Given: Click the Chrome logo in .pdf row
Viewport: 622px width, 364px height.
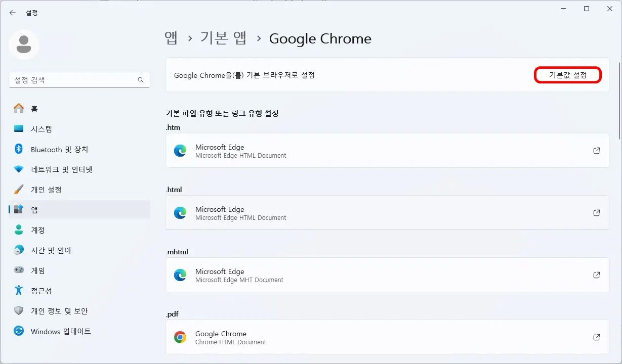Looking at the screenshot, I should point(180,337).
